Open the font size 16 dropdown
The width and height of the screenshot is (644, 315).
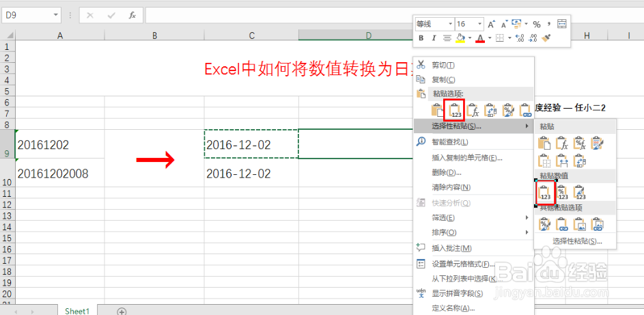coord(479,24)
